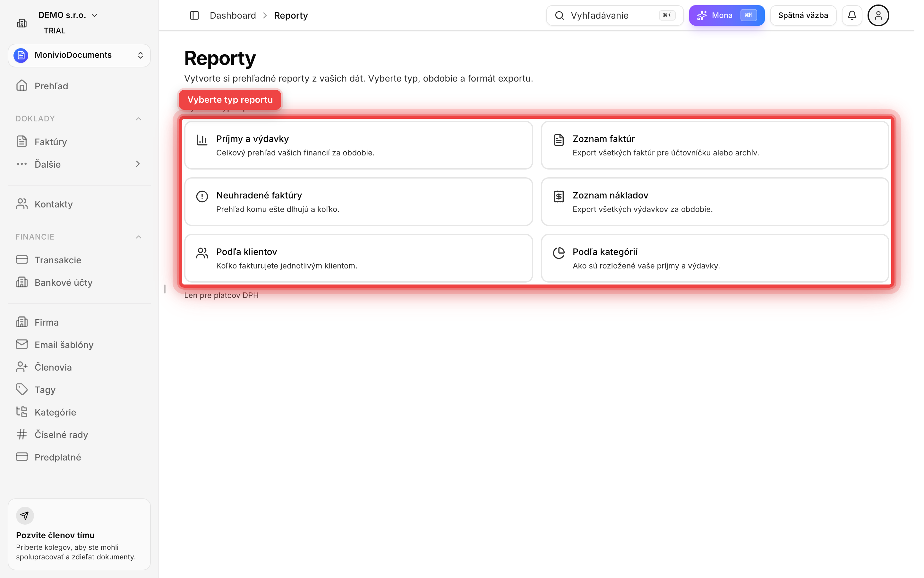Select the Príjmy a výdavky report
Screen dimensions: 924x578
(358, 145)
